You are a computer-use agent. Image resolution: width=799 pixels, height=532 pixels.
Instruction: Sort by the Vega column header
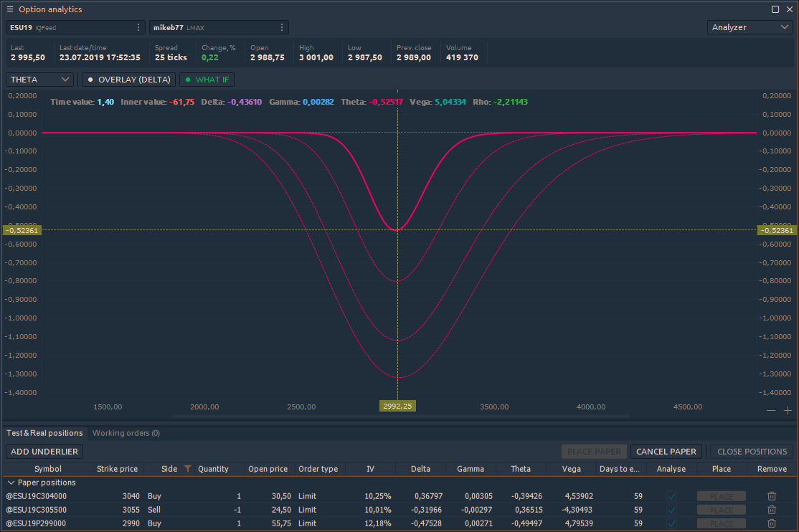point(571,469)
